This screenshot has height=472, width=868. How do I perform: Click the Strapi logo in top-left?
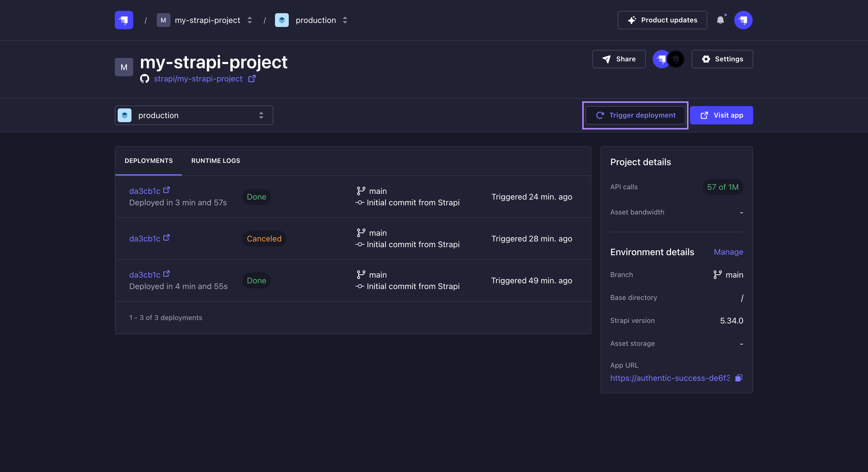tap(124, 20)
